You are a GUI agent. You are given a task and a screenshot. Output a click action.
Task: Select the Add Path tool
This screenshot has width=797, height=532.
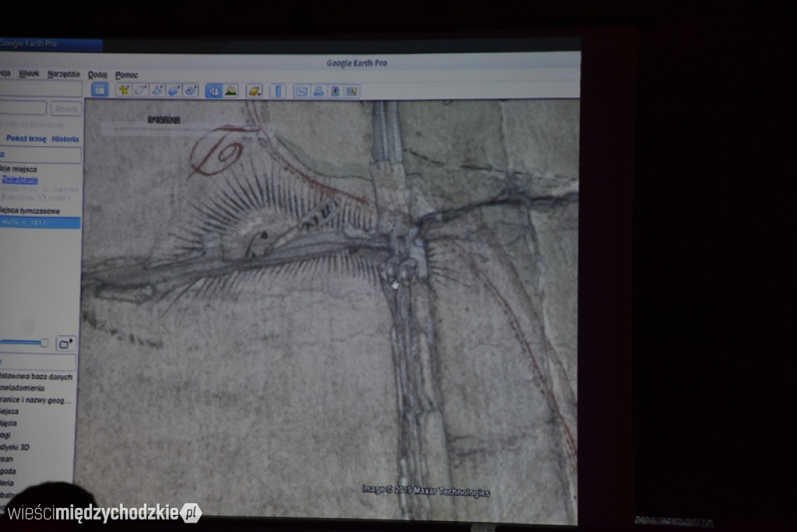coord(157,90)
